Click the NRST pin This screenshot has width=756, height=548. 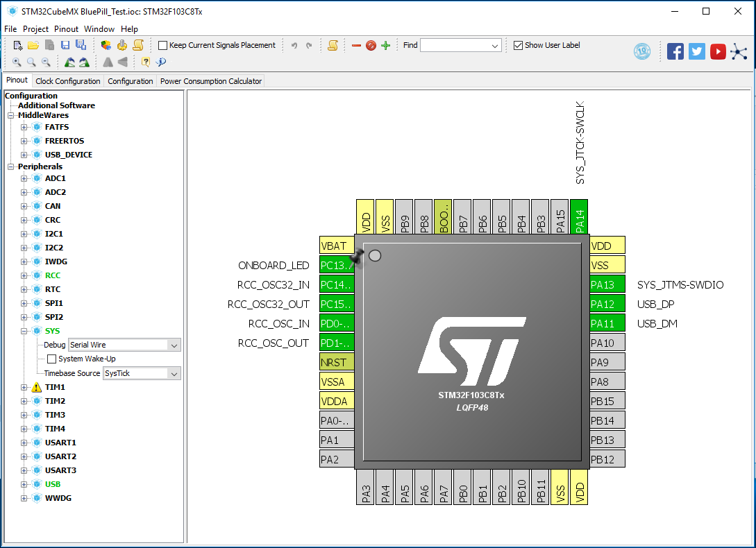337,362
